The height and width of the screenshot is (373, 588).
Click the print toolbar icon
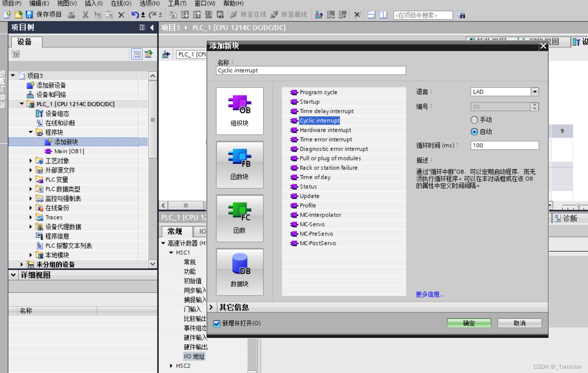pyautogui.click(x=71, y=15)
